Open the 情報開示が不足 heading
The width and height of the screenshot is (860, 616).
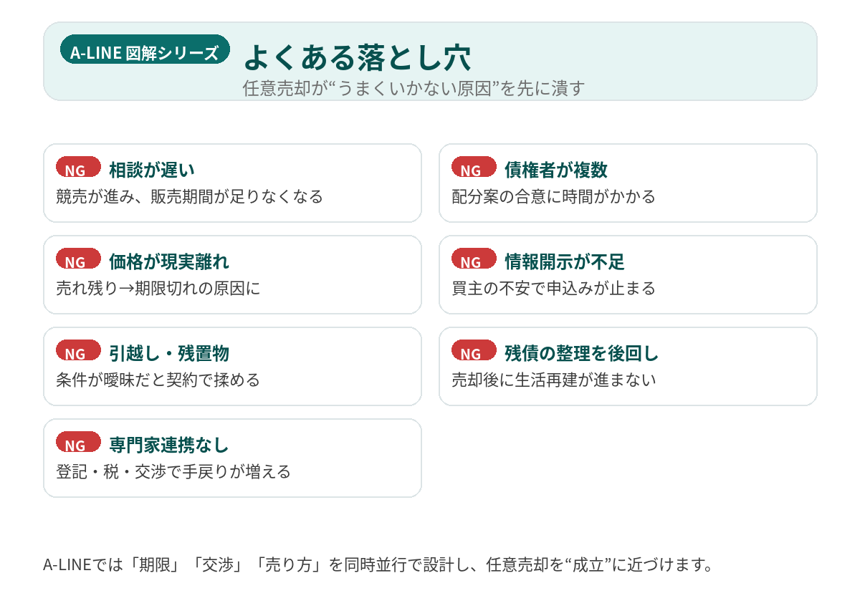click(565, 261)
